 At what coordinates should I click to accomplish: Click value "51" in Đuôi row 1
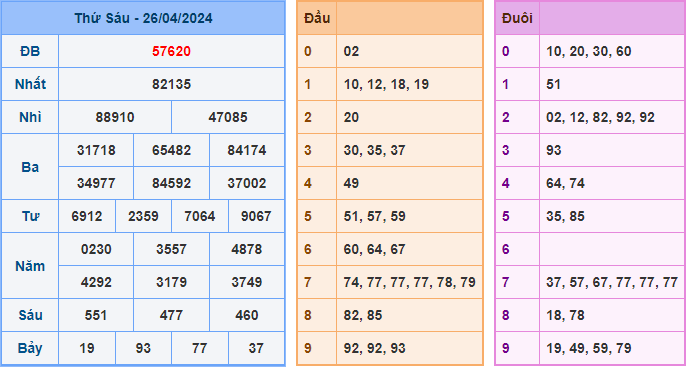[x=554, y=84]
